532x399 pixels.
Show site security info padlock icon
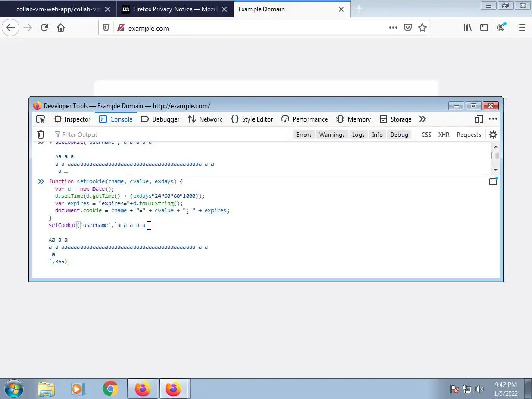point(121,28)
